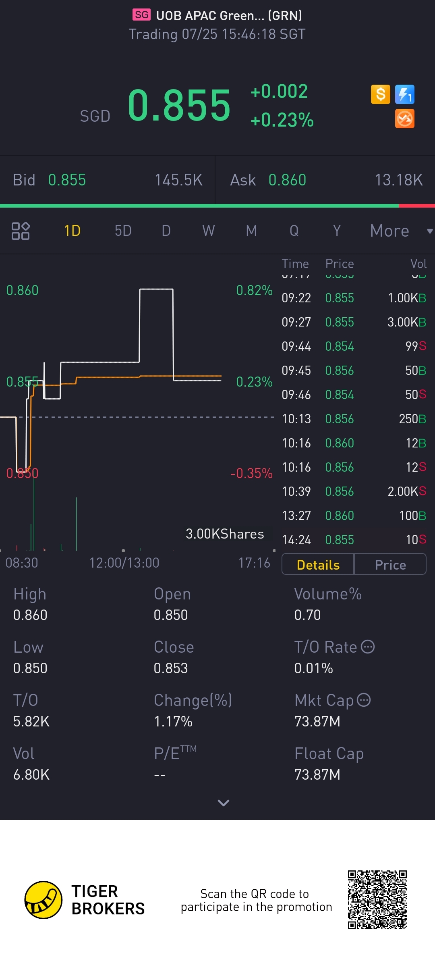Select the 10:13 trade row
This screenshot has height=980, width=435.
(354, 419)
